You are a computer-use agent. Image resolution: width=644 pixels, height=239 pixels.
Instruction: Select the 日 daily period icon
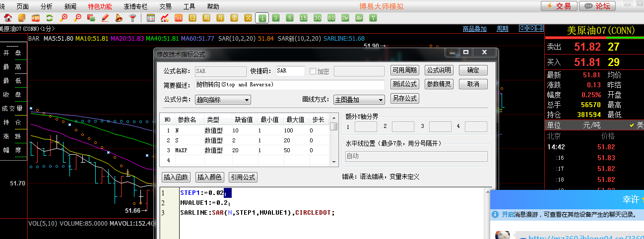193,18
